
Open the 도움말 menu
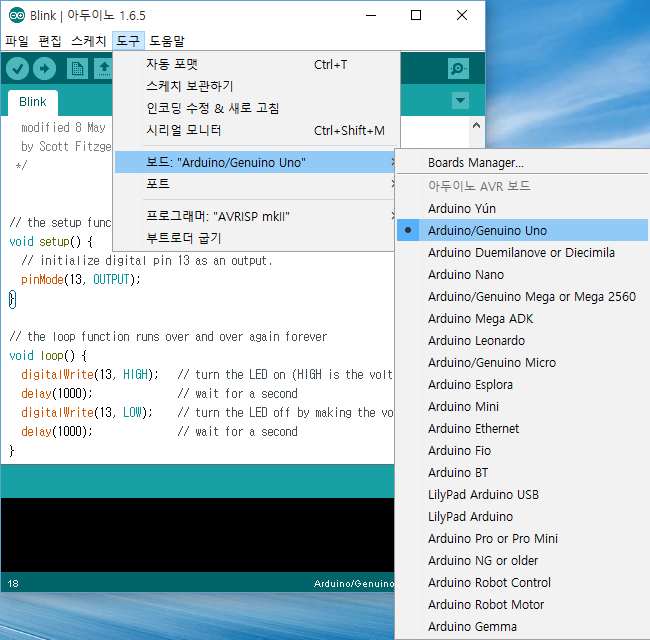pos(167,41)
